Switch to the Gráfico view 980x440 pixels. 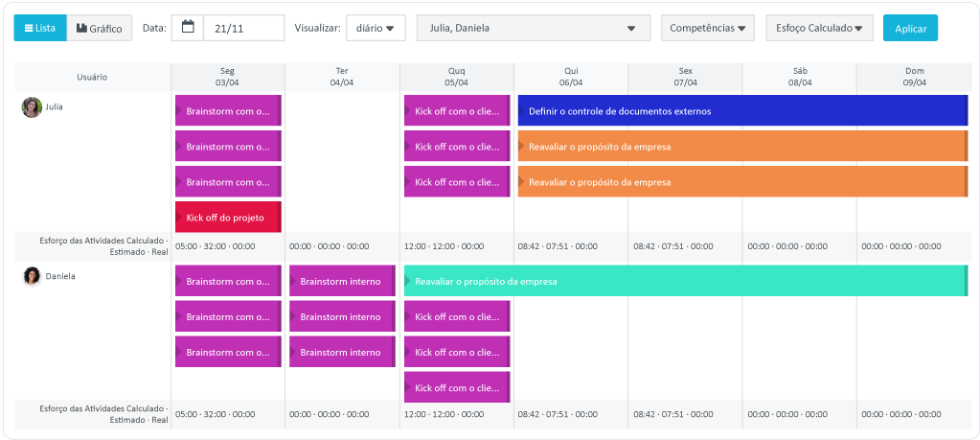coord(100,28)
